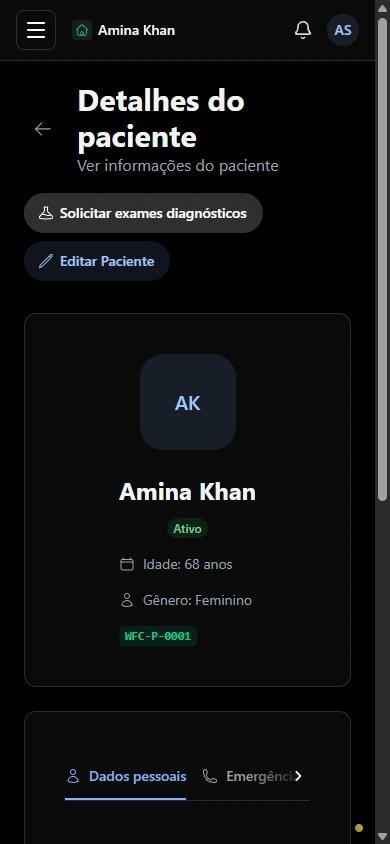Expand tabs with the right chevron arrow
The width and height of the screenshot is (390, 844).
(x=299, y=776)
